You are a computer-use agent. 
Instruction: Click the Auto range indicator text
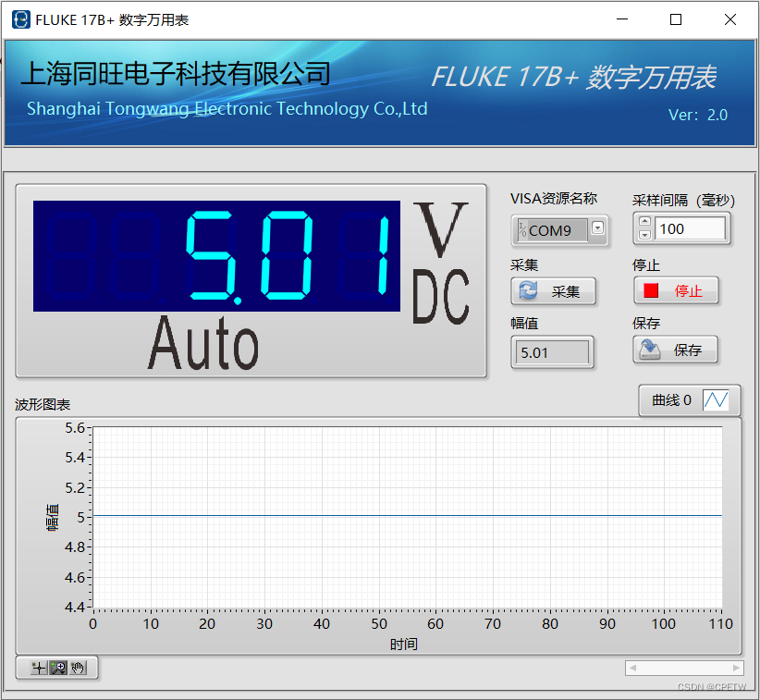(x=203, y=343)
